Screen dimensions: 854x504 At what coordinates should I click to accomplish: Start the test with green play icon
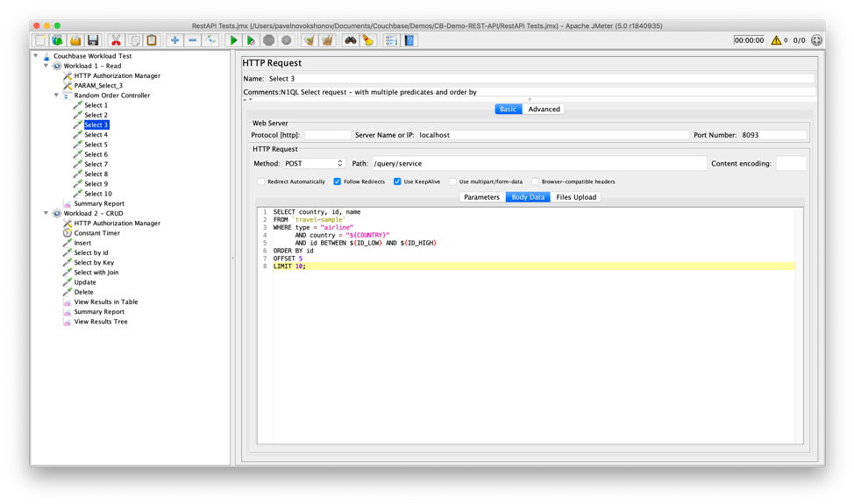click(233, 40)
